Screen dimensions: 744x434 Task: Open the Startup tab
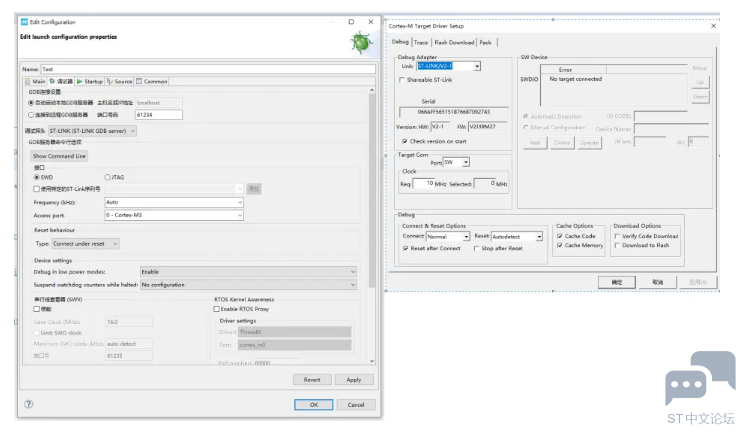tap(90, 82)
